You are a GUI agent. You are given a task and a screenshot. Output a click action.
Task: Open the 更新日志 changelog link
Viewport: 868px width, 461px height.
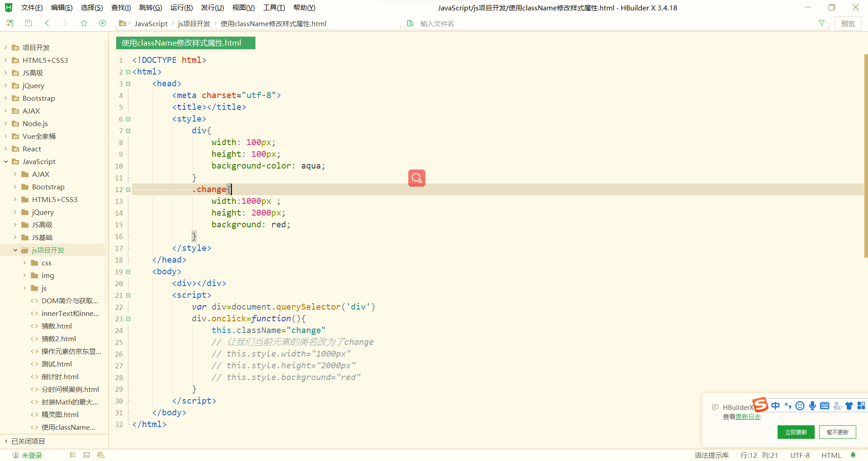[x=749, y=417]
